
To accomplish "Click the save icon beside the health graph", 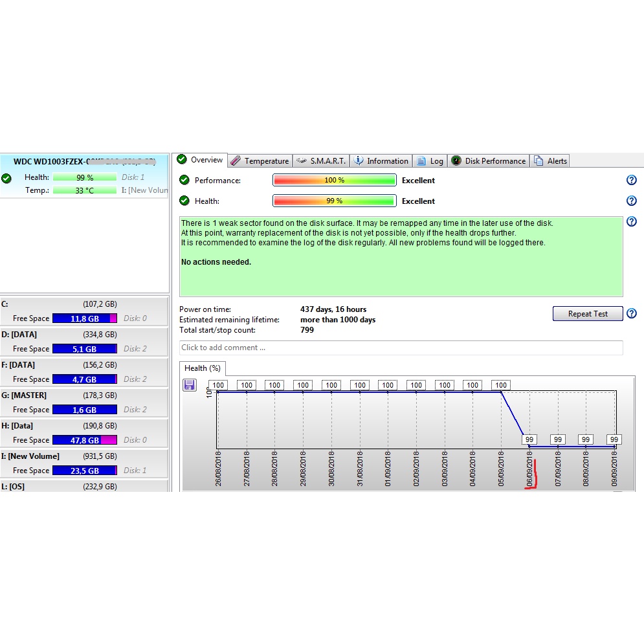I will [x=190, y=385].
